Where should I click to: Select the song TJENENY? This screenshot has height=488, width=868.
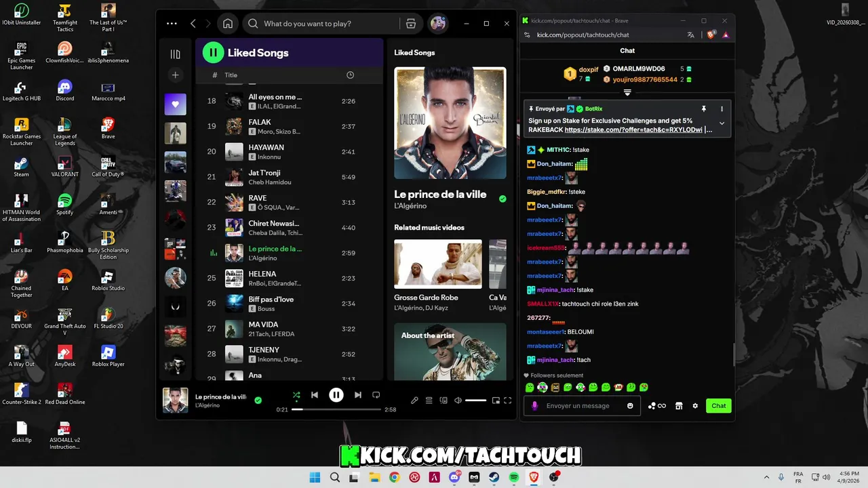point(289,354)
